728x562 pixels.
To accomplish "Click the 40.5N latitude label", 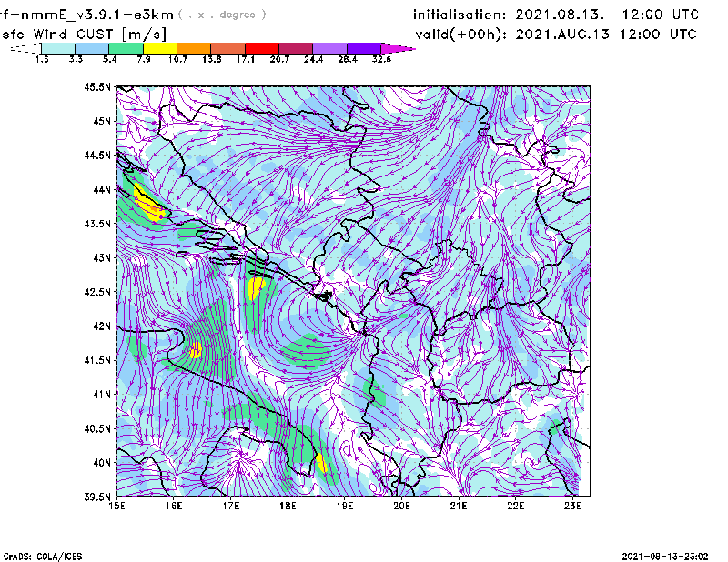I will pyautogui.click(x=97, y=428).
